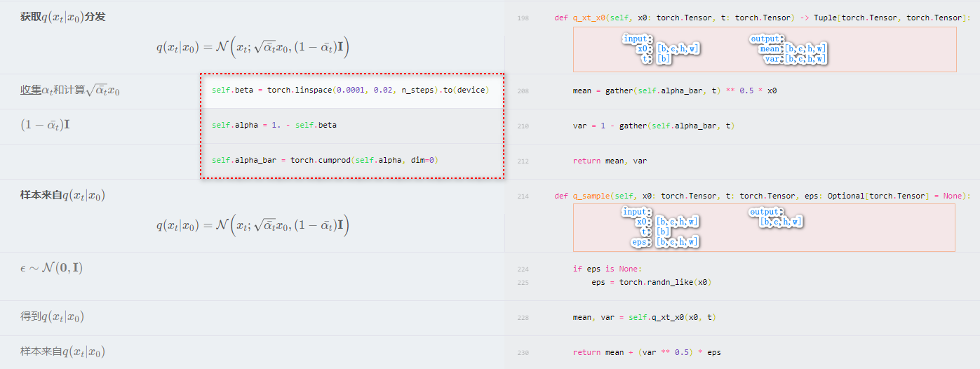Screen dimensions: 980x369
Task: Click line number 212
Action: tap(523, 161)
